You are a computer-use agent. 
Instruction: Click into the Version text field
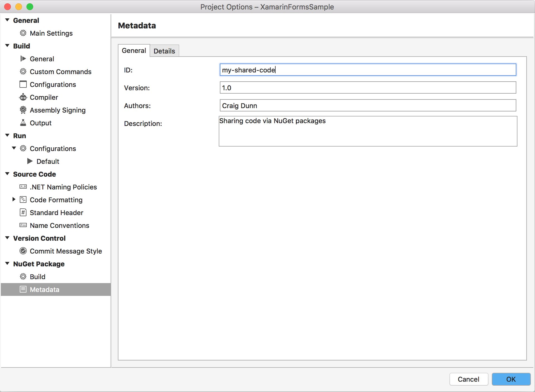click(x=368, y=88)
